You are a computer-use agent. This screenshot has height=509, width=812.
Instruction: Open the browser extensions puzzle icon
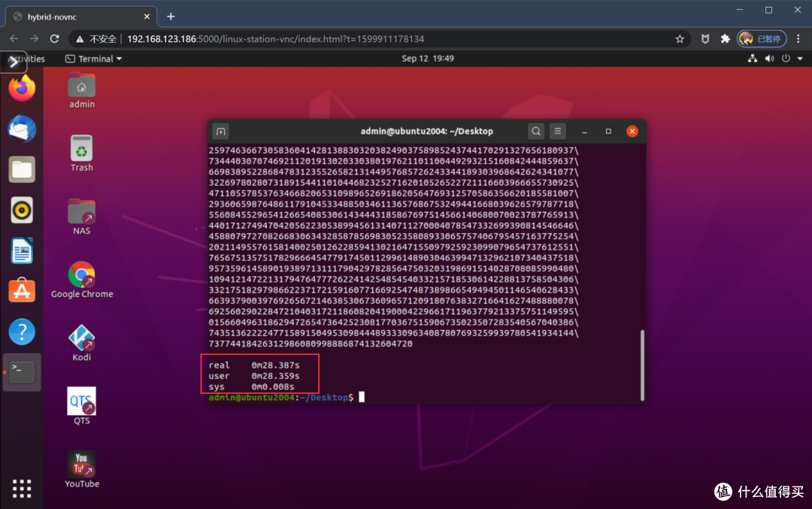pyautogui.click(x=725, y=39)
